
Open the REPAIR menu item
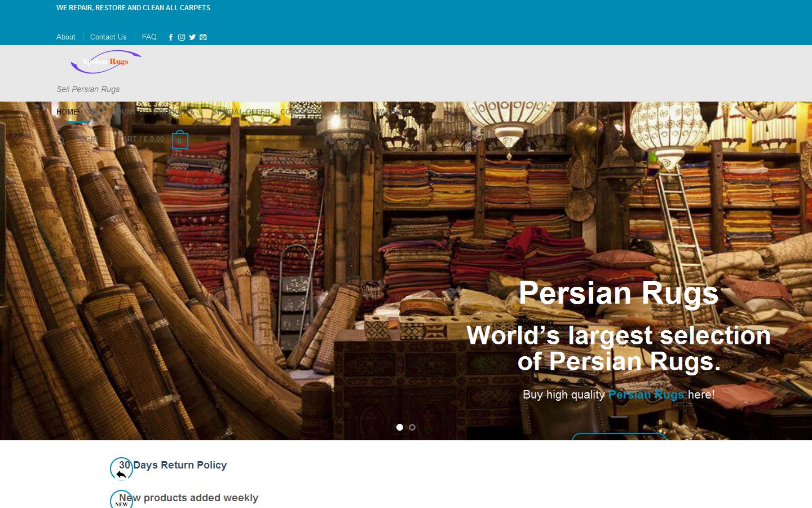(350, 112)
